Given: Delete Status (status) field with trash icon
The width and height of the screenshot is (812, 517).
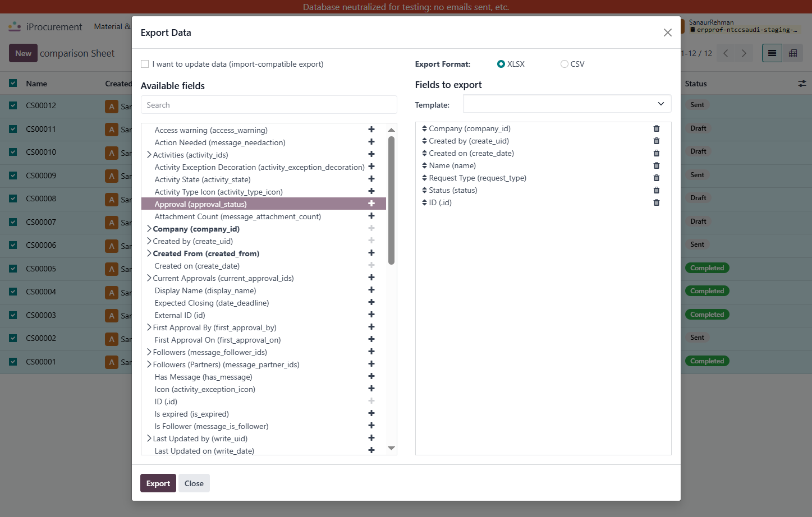Looking at the screenshot, I should pyautogui.click(x=657, y=190).
